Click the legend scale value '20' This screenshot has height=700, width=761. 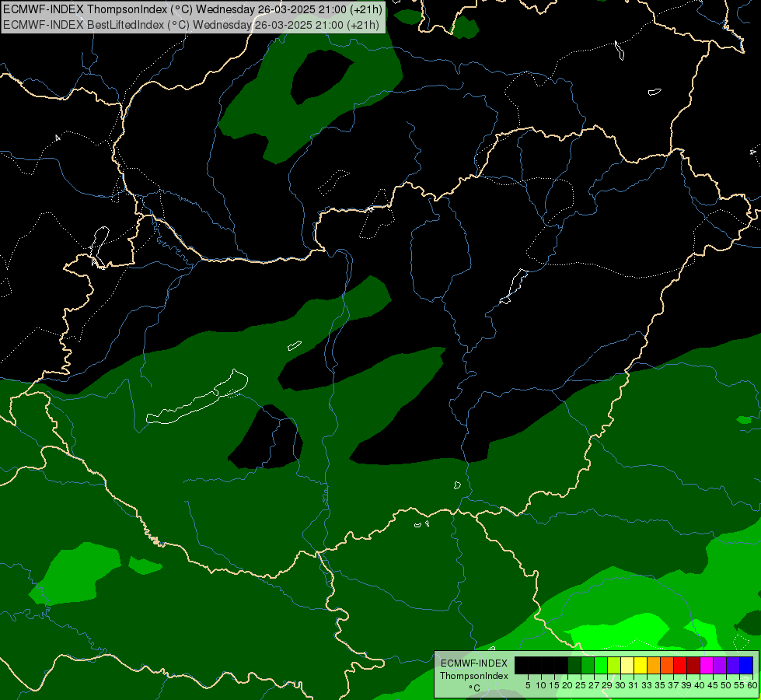tap(567, 685)
